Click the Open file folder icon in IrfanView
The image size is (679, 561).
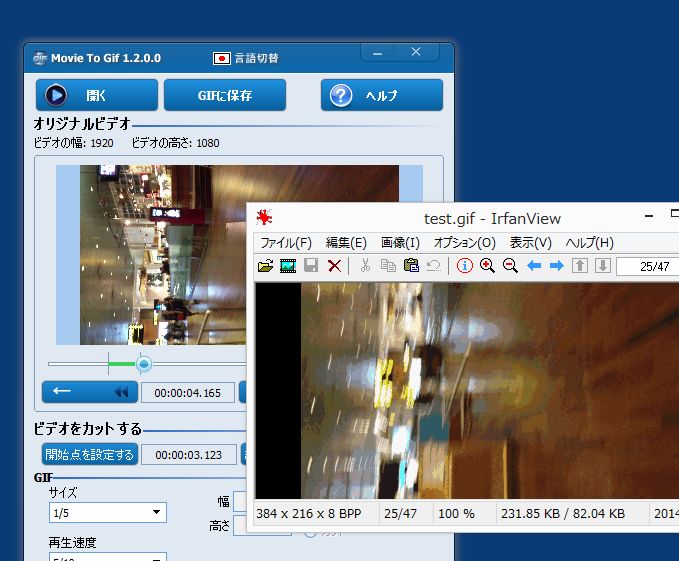[x=265, y=265]
